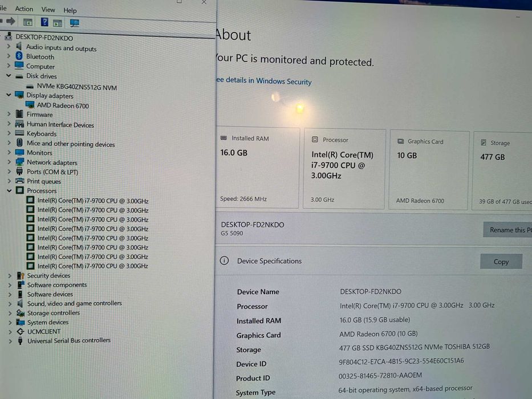Click the Software components tree label
The width and height of the screenshot is (532, 399).
coord(57,284)
